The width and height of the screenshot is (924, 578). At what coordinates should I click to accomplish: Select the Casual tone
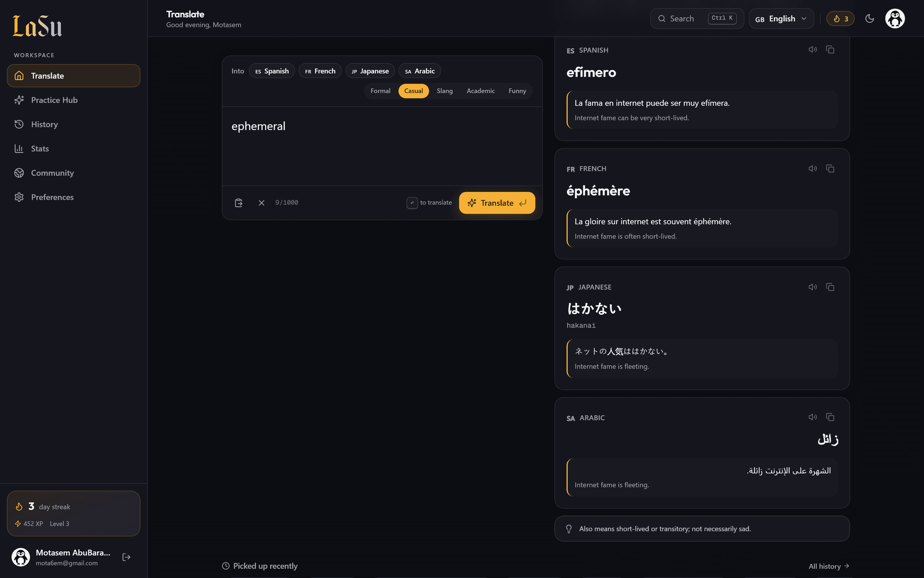pyautogui.click(x=413, y=91)
